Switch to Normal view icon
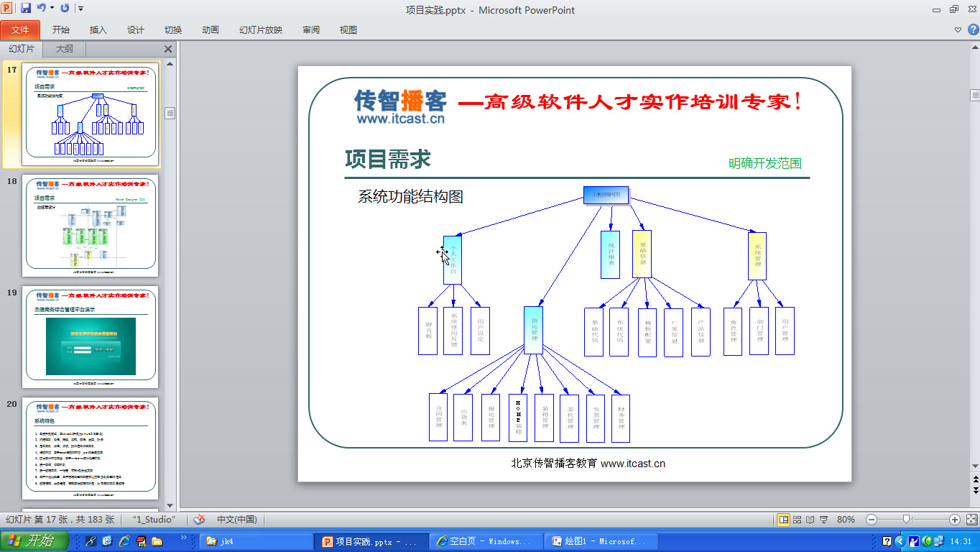The height and width of the screenshot is (552, 980). [784, 520]
